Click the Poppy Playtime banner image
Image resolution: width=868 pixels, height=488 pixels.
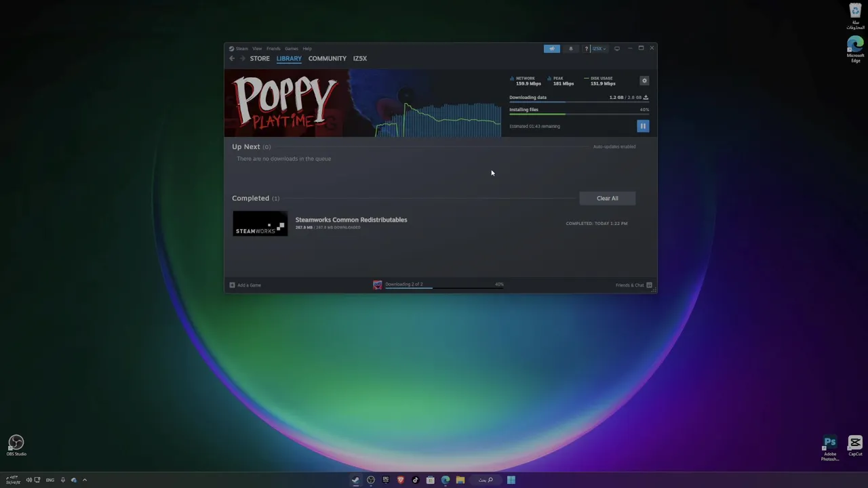click(363, 103)
